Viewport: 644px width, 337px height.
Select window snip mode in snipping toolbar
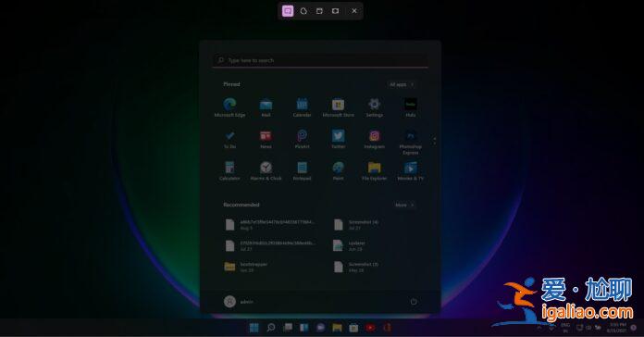(x=319, y=11)
